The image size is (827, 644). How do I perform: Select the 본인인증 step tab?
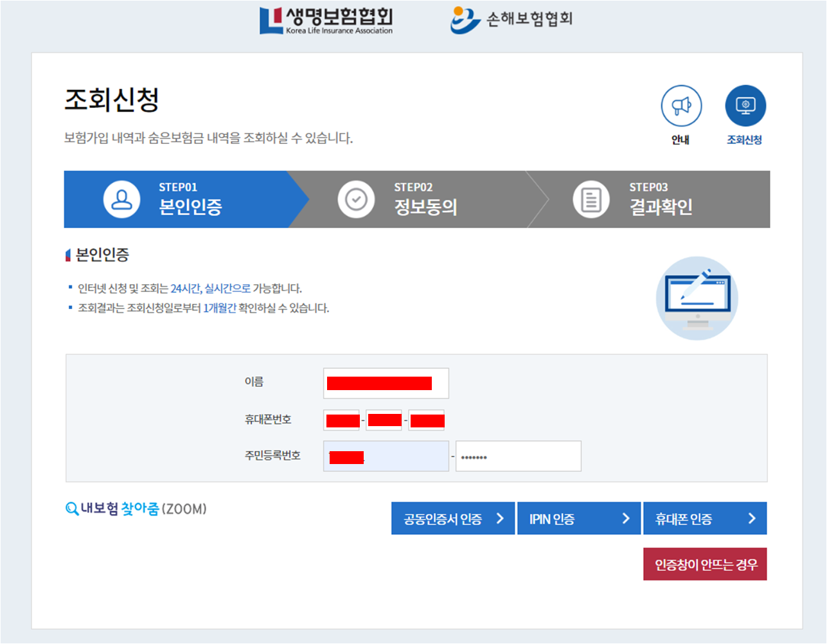pos(180,199)
